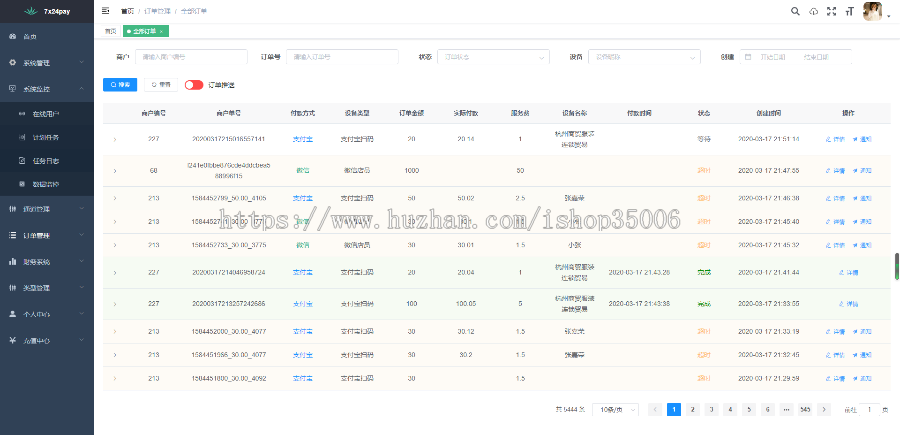Image resolution: width=900 pixels, height=435 pixels.
Task: Open the fourth submenu item under 系统监控
Action: pyautogui.click(x=46, y=184)
